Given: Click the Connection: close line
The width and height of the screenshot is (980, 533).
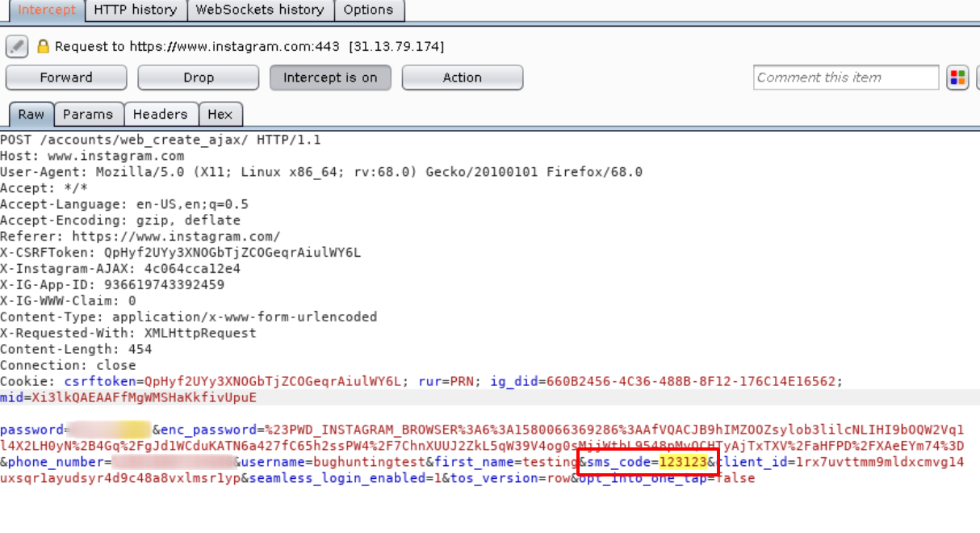Looking at the screenshot, I should [68, 366].
